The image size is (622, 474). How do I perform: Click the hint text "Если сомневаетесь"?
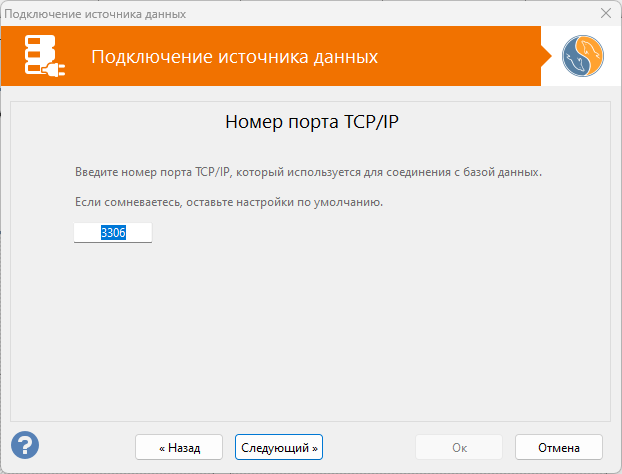pyautogui.click(x=229, y=202)
